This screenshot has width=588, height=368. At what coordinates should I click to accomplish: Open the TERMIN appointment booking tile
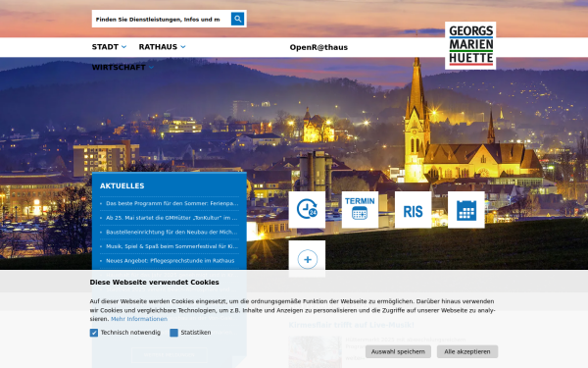point(360,210)
